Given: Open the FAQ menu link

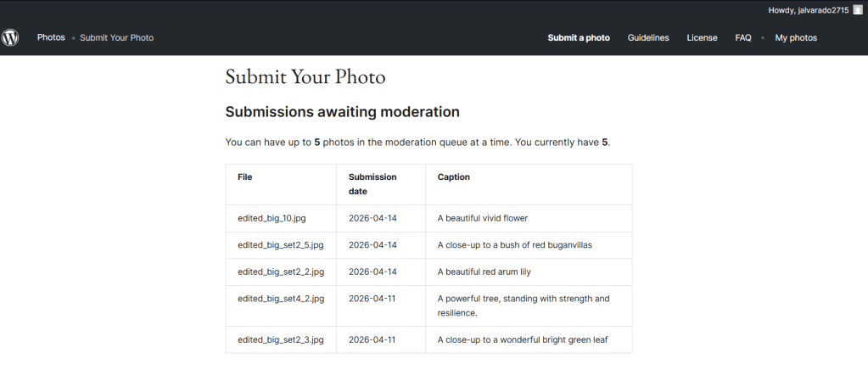Looking at the screenshot, I should 743,38.
